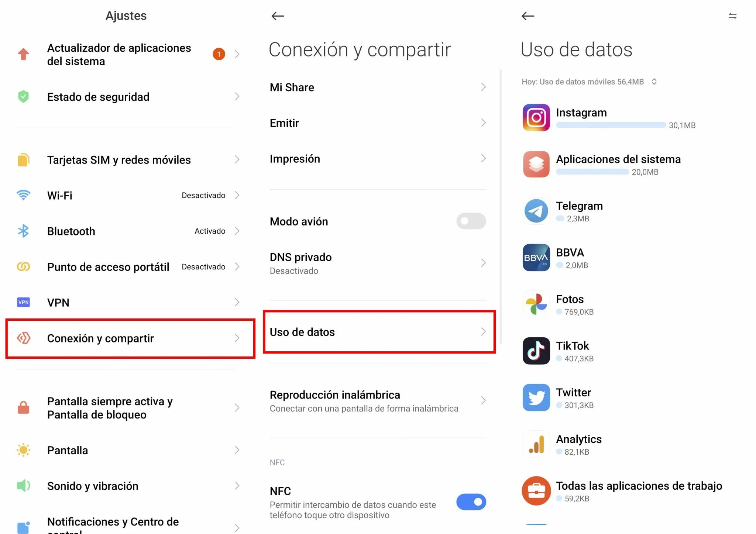The image size is (756, 534).
Task: Click the swap arrows icon top right
Action: click(x=732, y=16)
